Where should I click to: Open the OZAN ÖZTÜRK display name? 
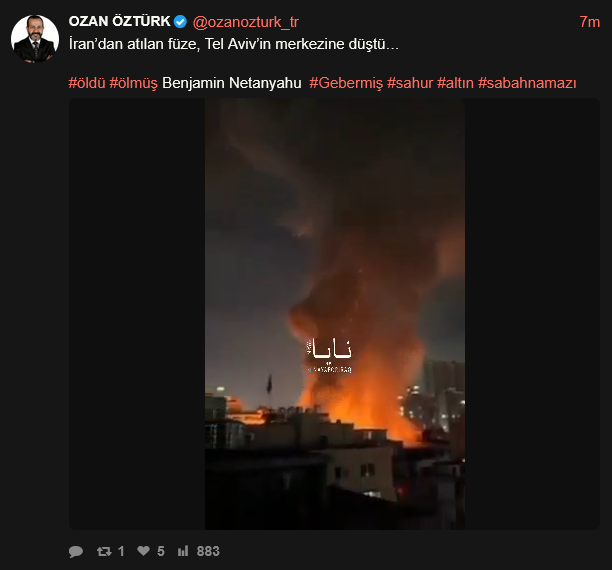point(119,21)
